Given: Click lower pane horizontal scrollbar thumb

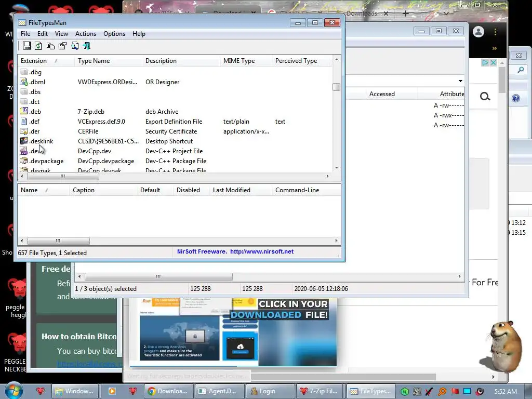Looking at the screenshot, I should click(x=58, y=241).
